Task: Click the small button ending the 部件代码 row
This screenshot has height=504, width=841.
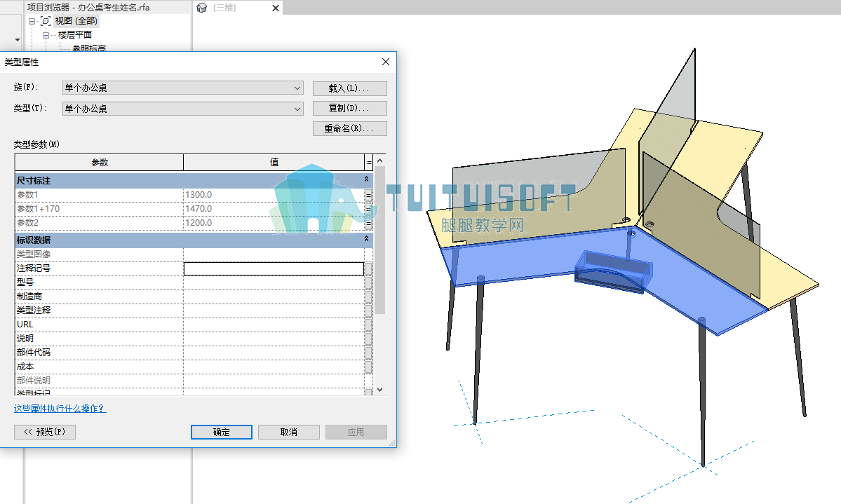Action: 368,353
